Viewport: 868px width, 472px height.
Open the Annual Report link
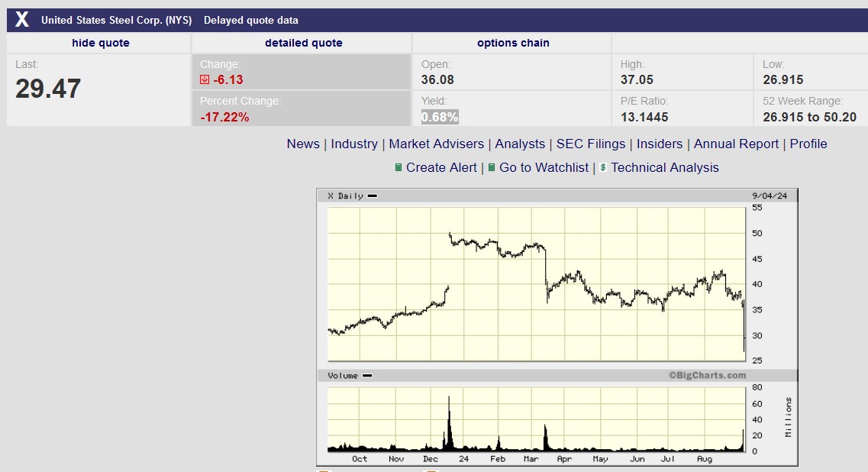coord(736,144)
